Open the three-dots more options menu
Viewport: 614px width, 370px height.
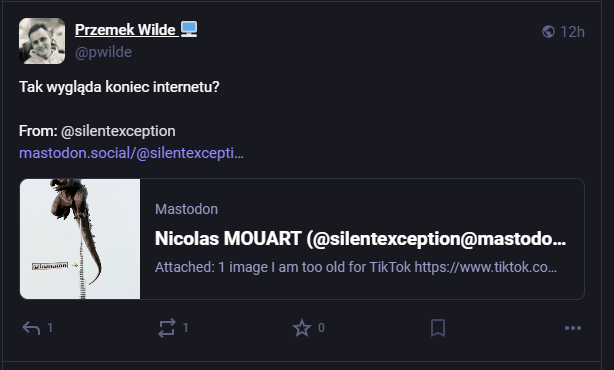point(573,328)
